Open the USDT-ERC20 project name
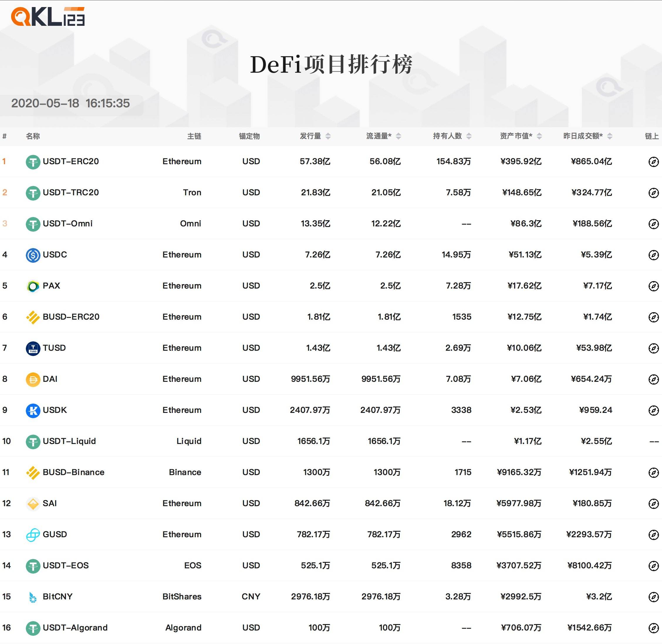The width and height of the screenshot is (662, 644). (71, 161)
